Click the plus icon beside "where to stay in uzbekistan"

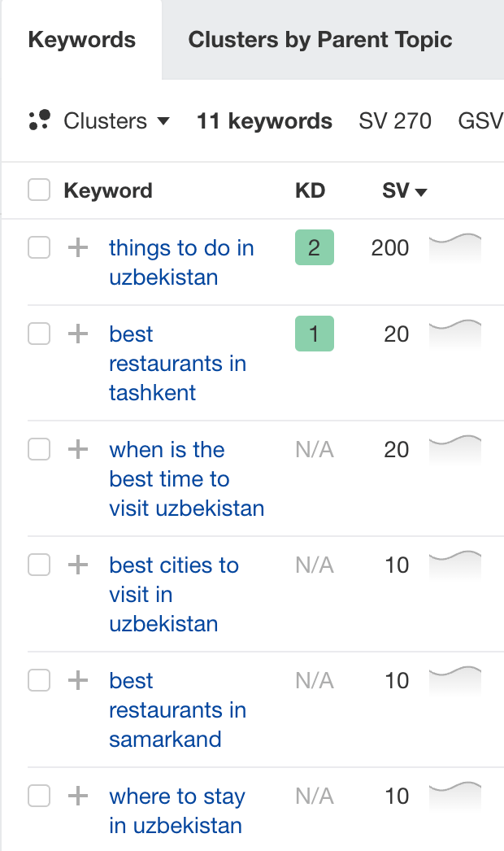[78, 796]
